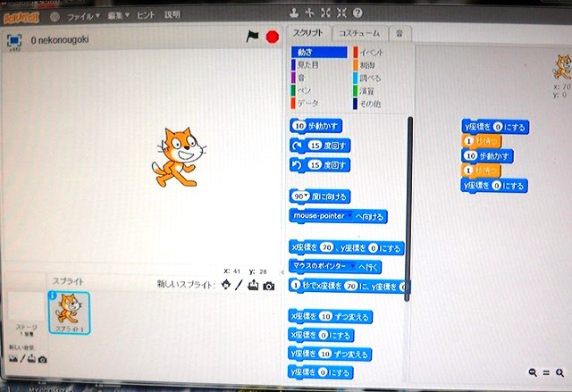Zoom out the scripts area
Viewport: 572px width, 392px height.
point(533,372)
